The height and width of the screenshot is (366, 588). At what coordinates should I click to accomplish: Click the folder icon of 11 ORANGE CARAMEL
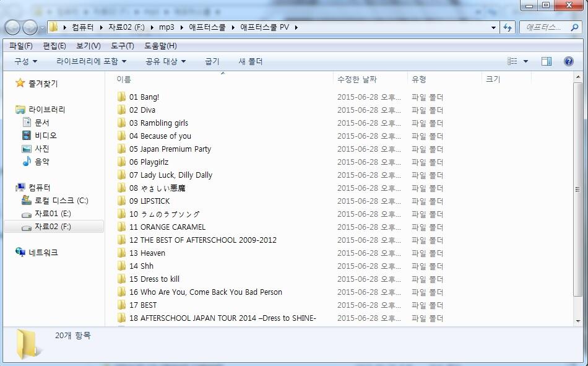pos(121,227)
